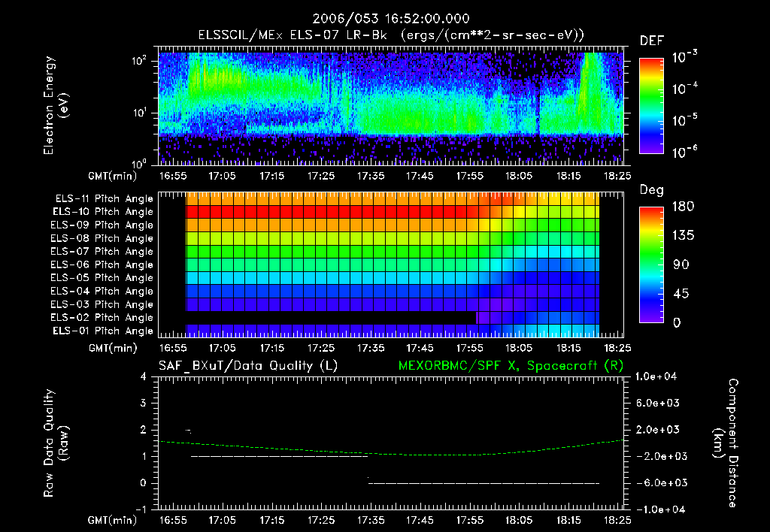Image resolution: width=770 pixels, height=532 pixels.
Task: Click the Electron Energy (eV) axis label
Action: (x=56, y=105)
